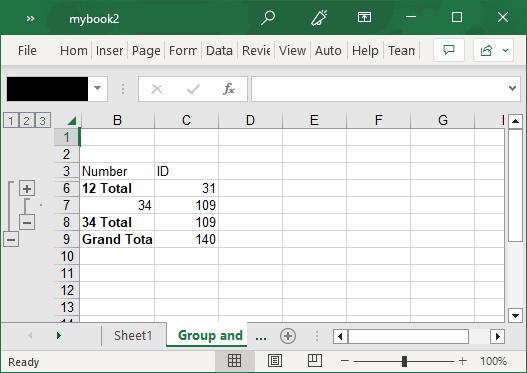The height and width of the screenshot is (373, 527).
Task: Open the Name Box dropdown arrow
Action: 97,89
